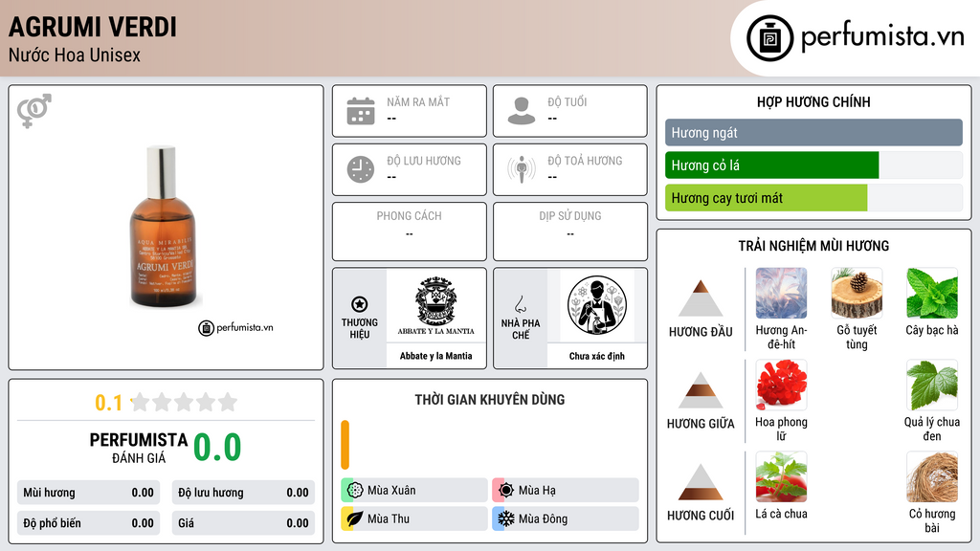Open the Chưa xác định perfumer link
980x551 pixels.
pos(597,356)
